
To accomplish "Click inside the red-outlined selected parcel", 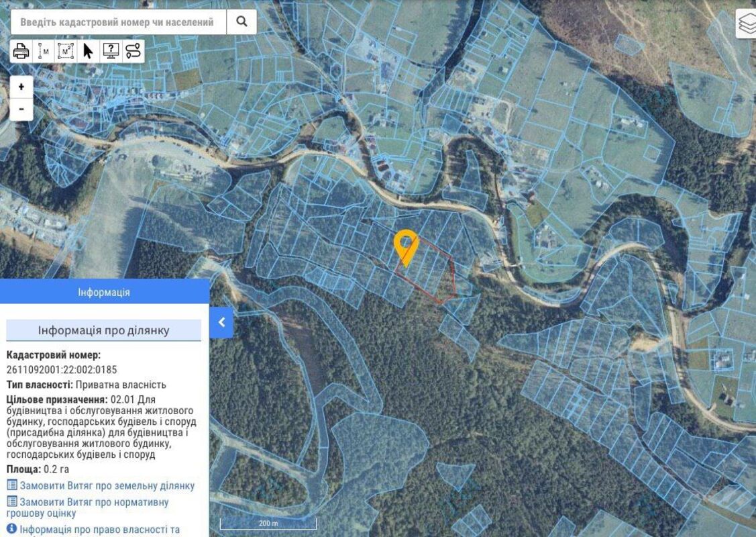I will tap(429, 275).
